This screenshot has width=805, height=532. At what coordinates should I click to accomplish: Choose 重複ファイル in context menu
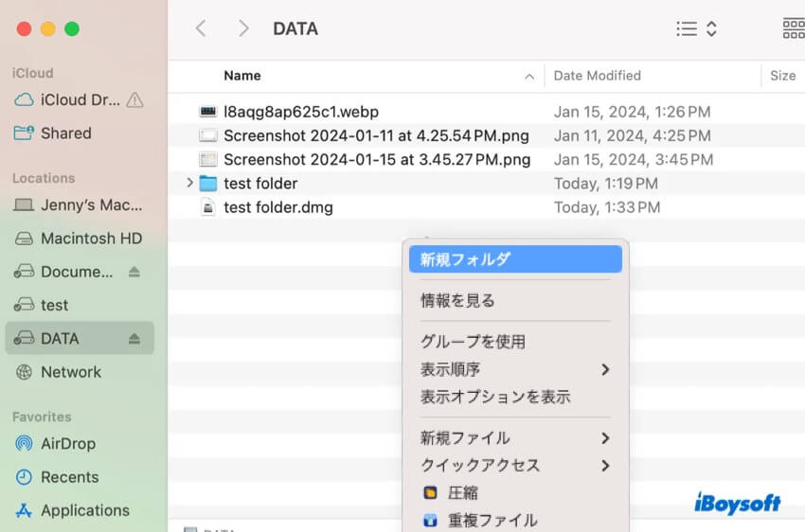(x=515, y=521)
